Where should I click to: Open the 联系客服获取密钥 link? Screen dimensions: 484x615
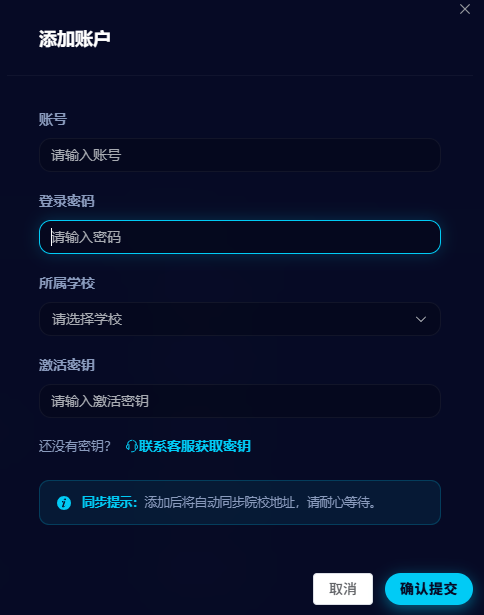[195, 446]
